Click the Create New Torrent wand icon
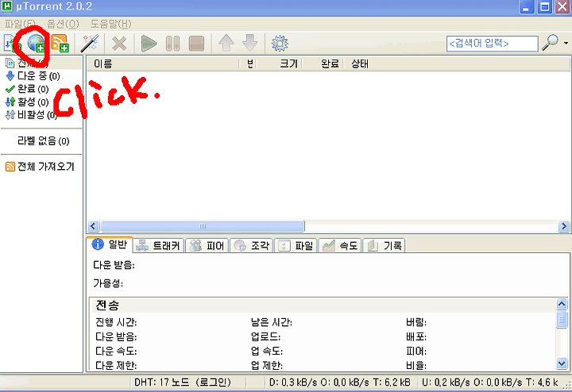The image size is (572, 392). pyautogui.click(x=89, y=43)
